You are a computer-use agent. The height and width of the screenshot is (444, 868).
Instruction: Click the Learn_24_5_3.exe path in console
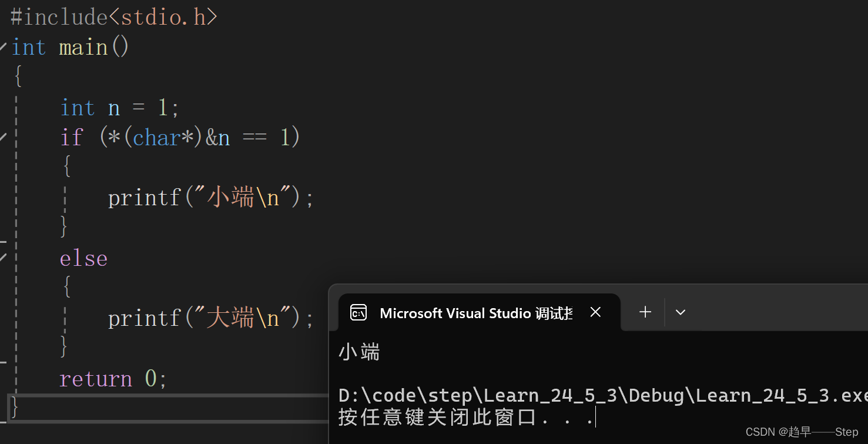pos(603,396)
